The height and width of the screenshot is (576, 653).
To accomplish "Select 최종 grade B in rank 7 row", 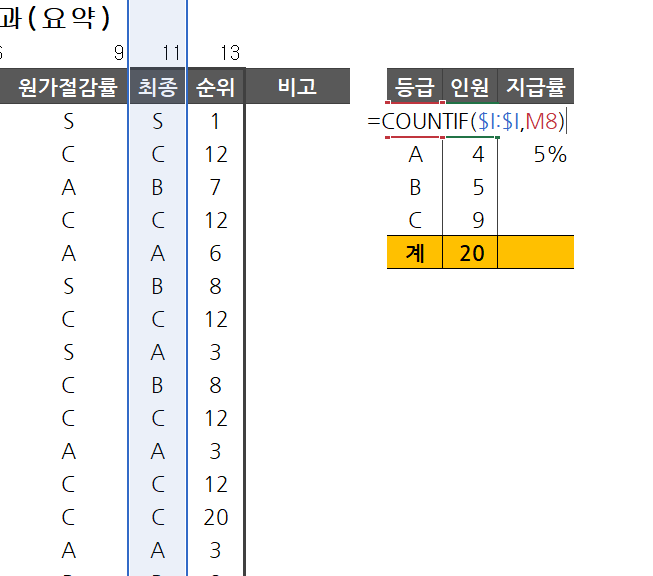I will point(157,187).
